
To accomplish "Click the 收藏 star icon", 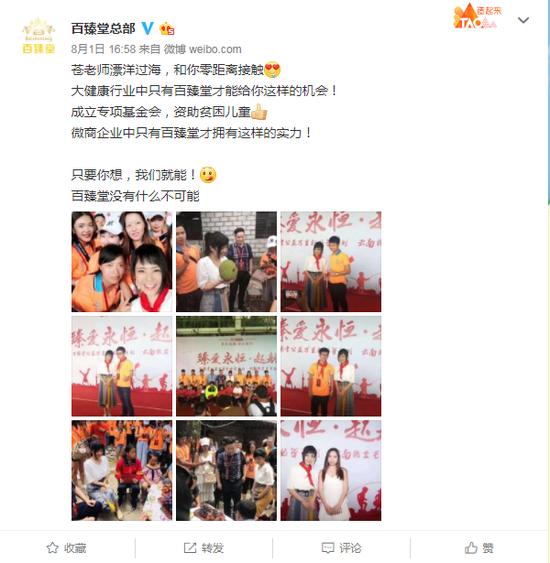I will (52, 548).
